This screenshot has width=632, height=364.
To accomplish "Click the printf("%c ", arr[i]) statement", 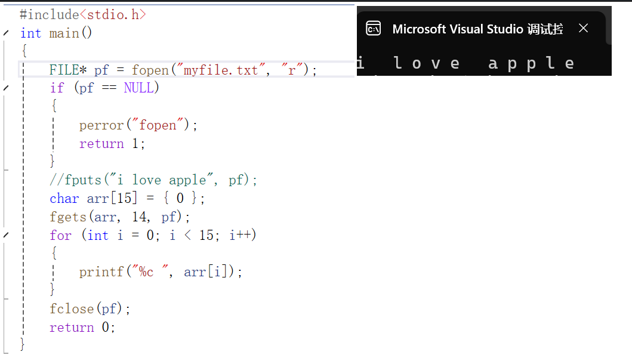I will [x=161, y=272].
